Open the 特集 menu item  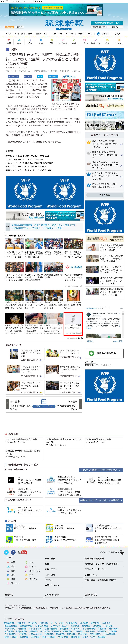click(x=30, y=34)
